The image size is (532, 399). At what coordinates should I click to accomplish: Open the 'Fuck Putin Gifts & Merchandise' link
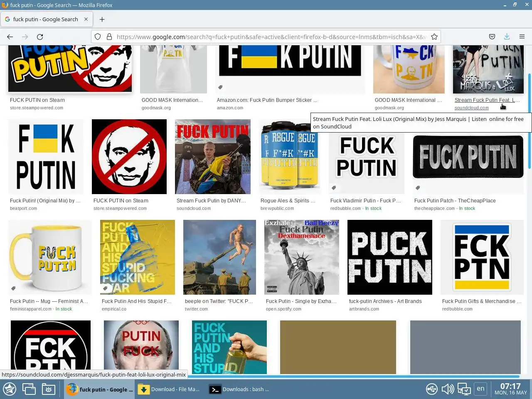[482, 301]
